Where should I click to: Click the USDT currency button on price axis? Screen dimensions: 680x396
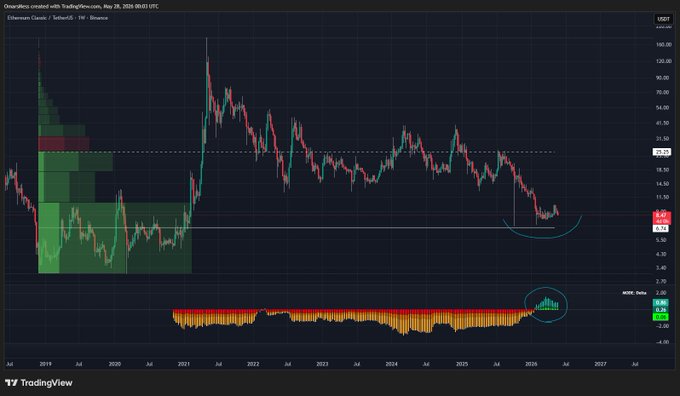click(x=663, y=19)
